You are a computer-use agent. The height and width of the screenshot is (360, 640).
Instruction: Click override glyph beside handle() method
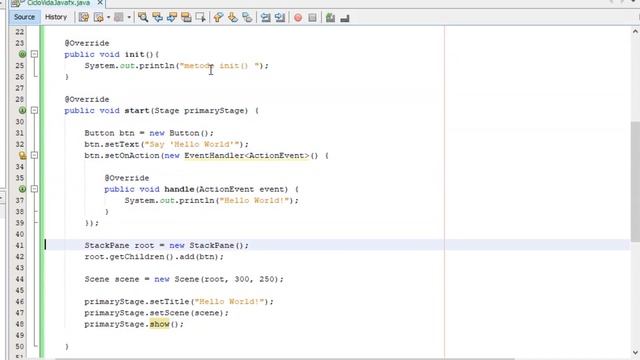(22, 189)
